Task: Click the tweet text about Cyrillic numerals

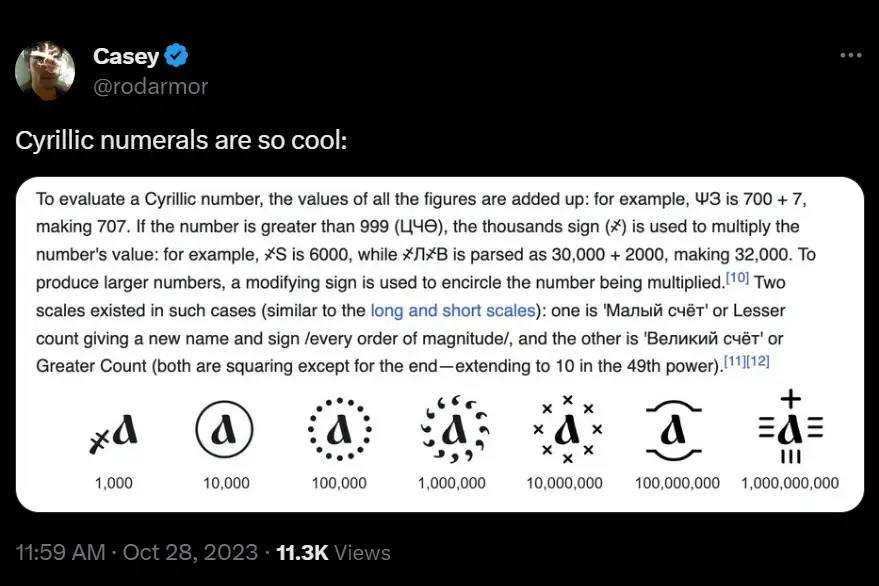Action: click(181, 141)
